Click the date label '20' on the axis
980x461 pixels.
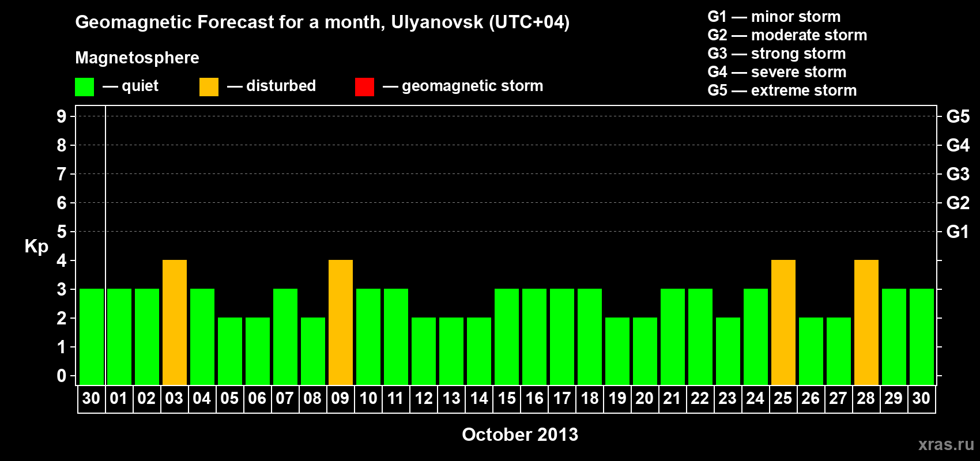click(x=644, y=399)
